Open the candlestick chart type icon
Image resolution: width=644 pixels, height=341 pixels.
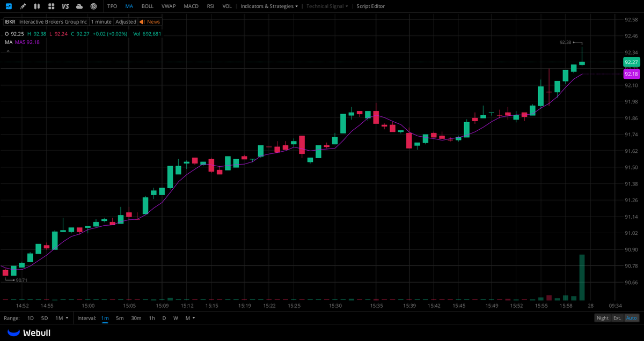click(x=36, y=6)
